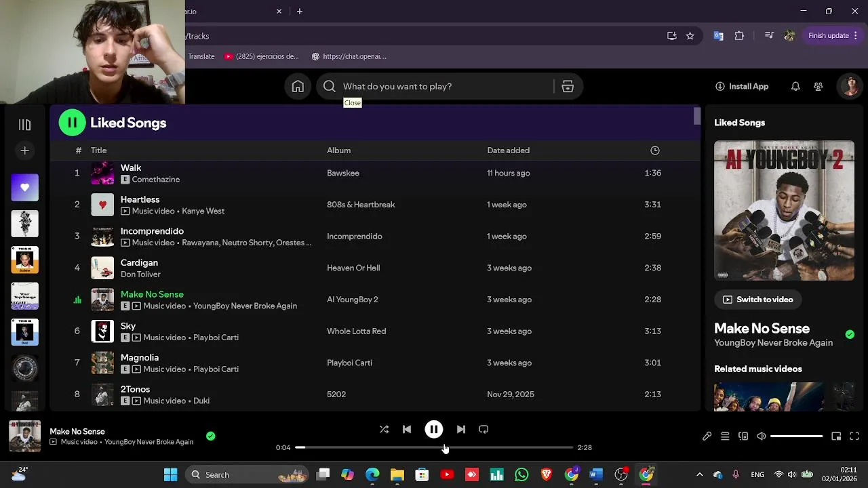Open Liked Songs heart playlist in the sidebar

click(x=24, y=188)
